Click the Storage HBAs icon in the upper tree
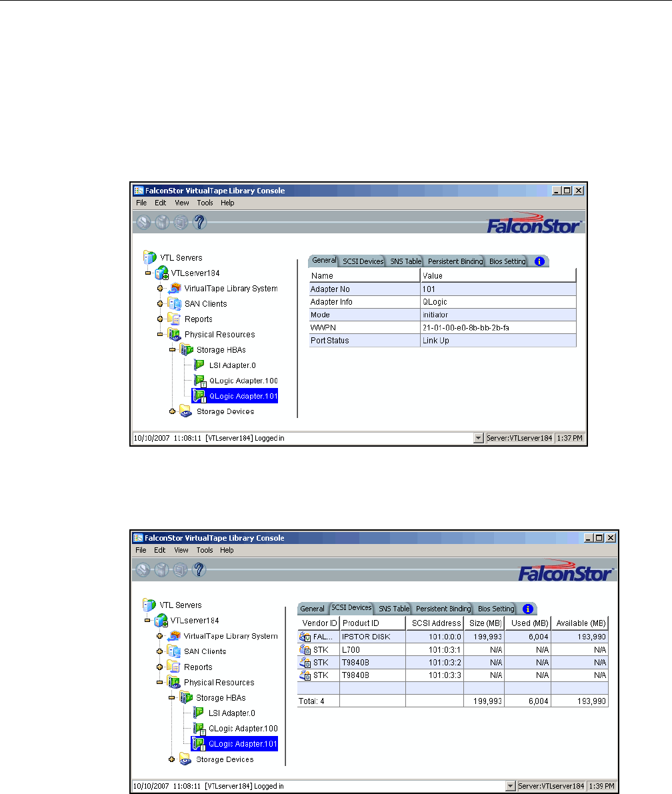This screenshot has height=794, width=672. click(187, 350)
